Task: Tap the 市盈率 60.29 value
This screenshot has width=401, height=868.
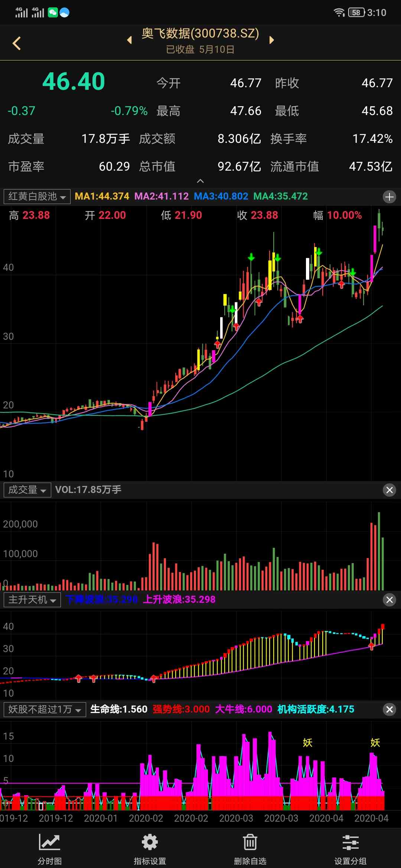Action: (114, 167)
